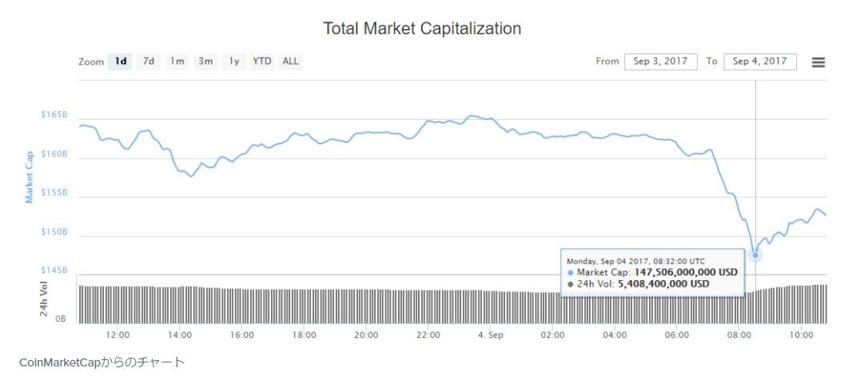The image size is (868, 384).
Task: Click the Market Cap axis label
Action: click(30, 177)
